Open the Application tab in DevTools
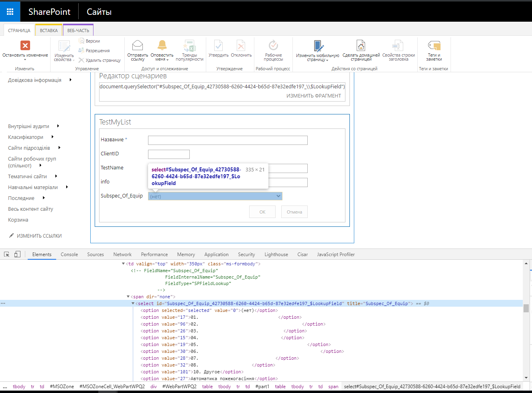Viewport: 532px width, 393px height. tap(217, 255)
